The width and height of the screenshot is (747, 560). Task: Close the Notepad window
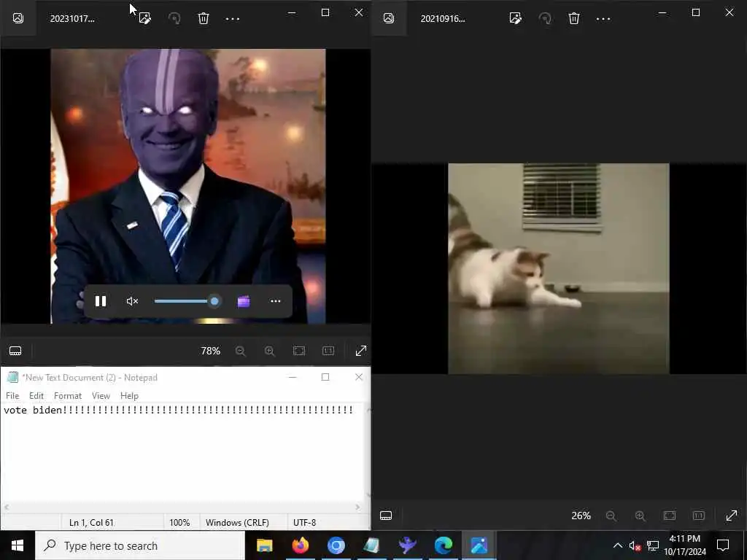[x=359, y=377]
